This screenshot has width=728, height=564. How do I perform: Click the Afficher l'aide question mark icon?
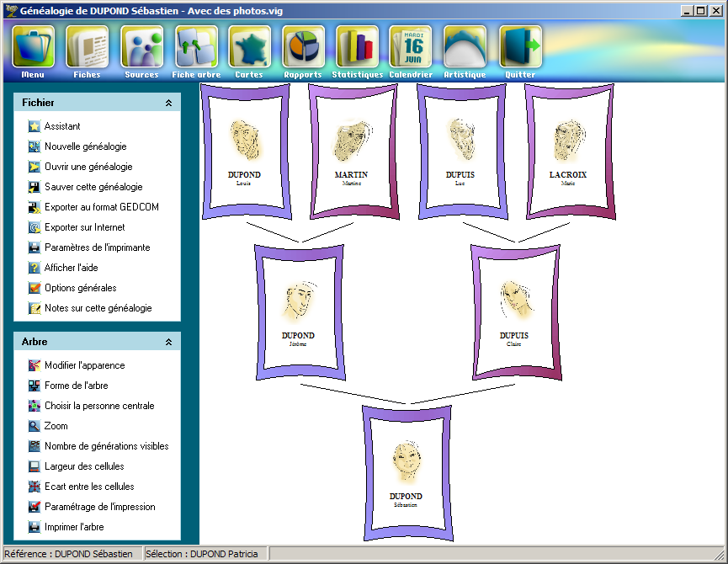[34, 268]
